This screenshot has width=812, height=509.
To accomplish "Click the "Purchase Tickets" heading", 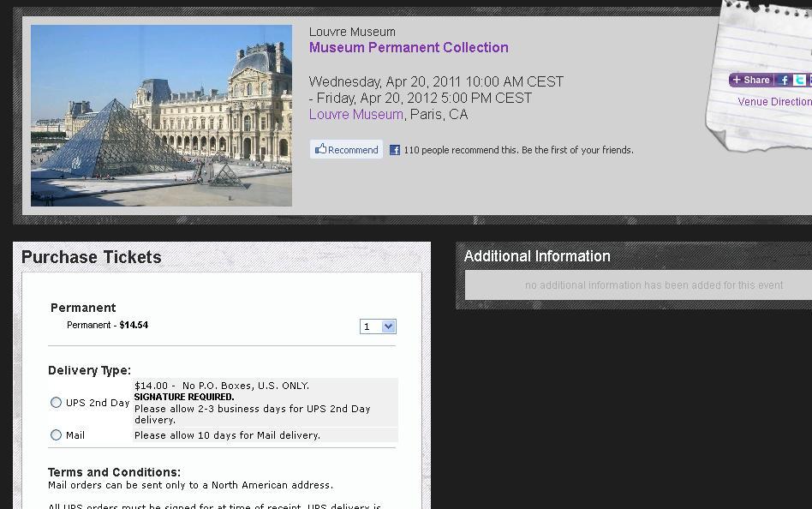I will tap(91, 257).
